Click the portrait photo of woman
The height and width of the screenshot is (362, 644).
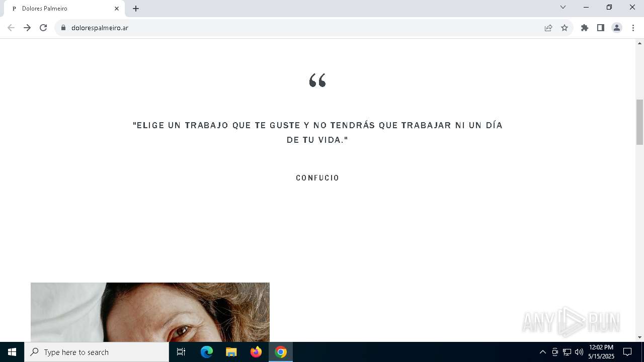tap(150, 312)
